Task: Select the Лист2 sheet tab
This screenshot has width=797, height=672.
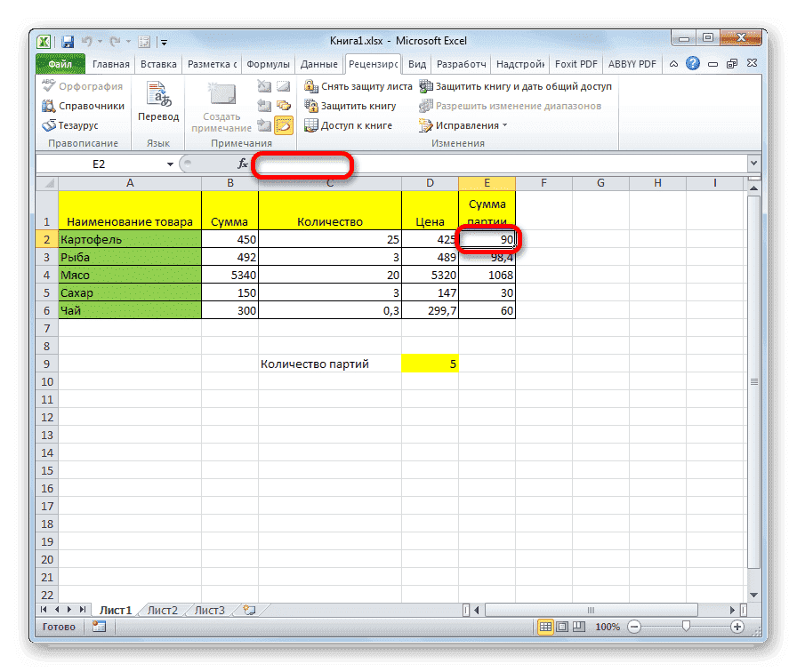Action: point(163,610)
